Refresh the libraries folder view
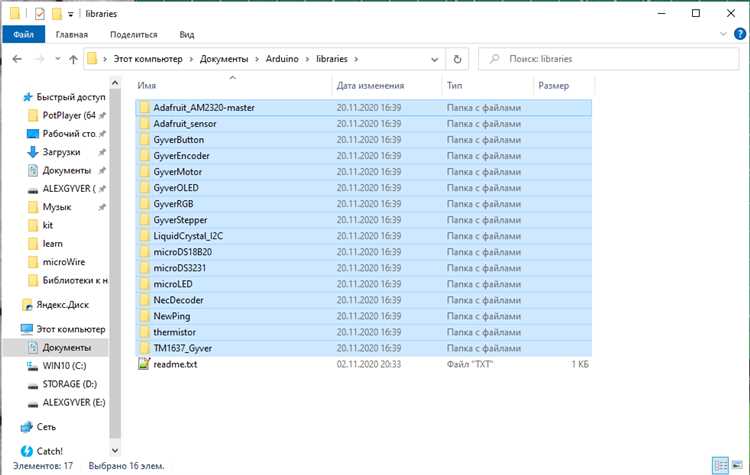 457,59
